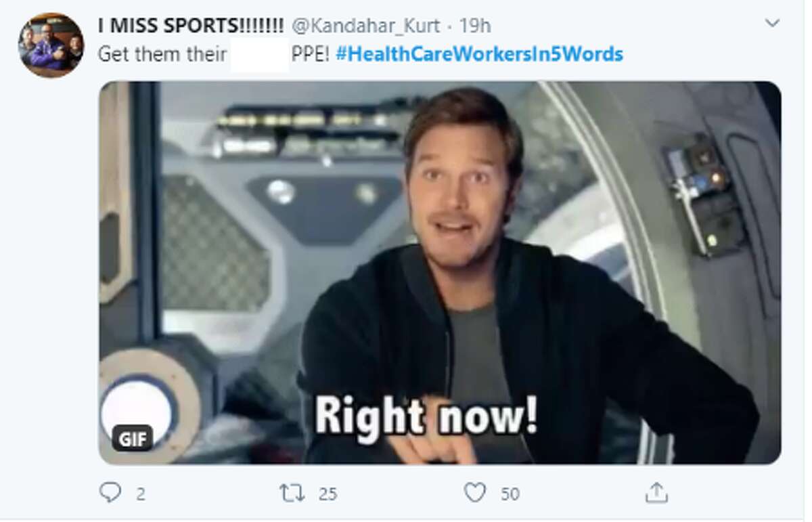Viewport: 812px width, 522px height.
Task: Open the tweet via its 19h timestamp
Action: pyautogui.click(x=475, y=26)
